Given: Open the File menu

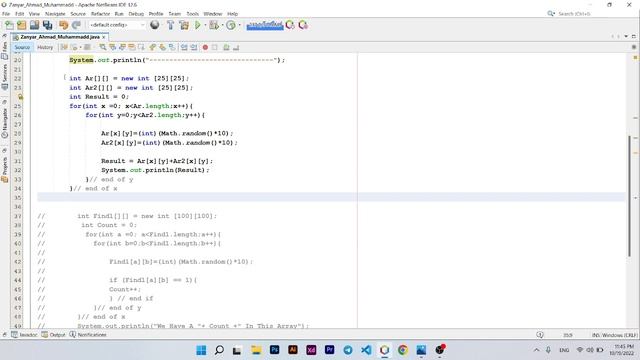Looking at the screenshot, I should click(x=6, y=14).
